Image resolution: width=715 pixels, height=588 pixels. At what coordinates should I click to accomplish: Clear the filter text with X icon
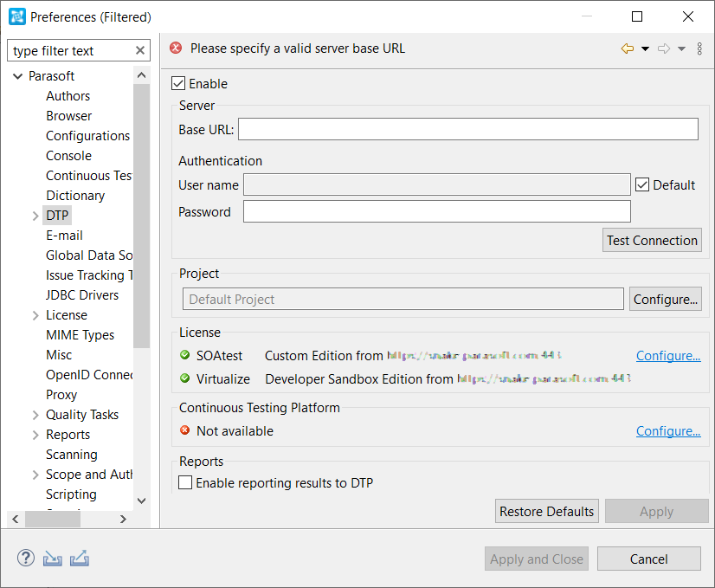[140, 50]
